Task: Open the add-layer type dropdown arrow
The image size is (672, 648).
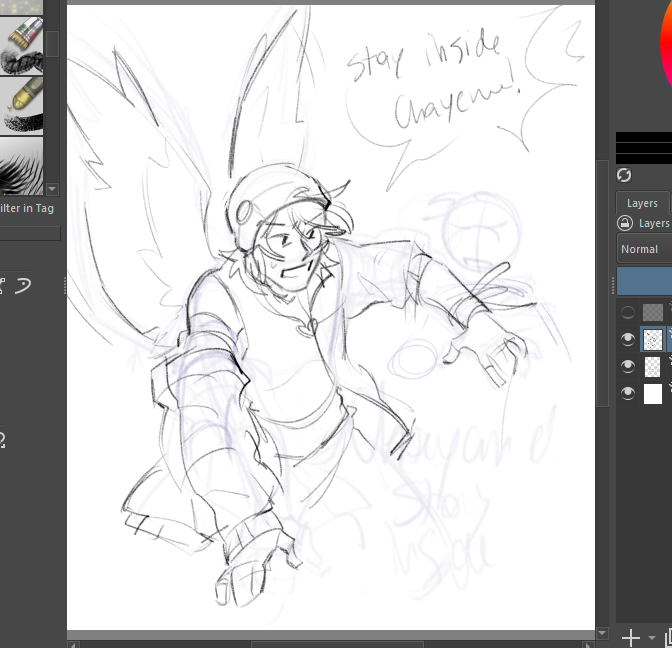Action: point(652,639)
